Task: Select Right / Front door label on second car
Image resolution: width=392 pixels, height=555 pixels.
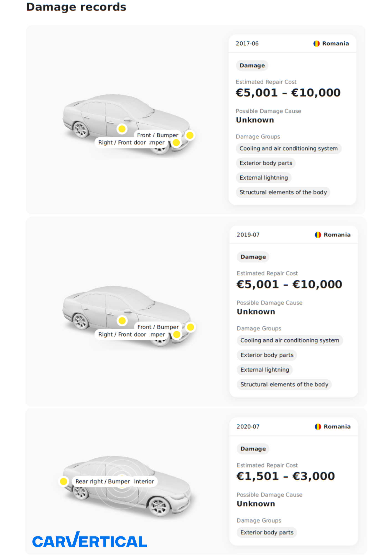Action: [122, 334]
